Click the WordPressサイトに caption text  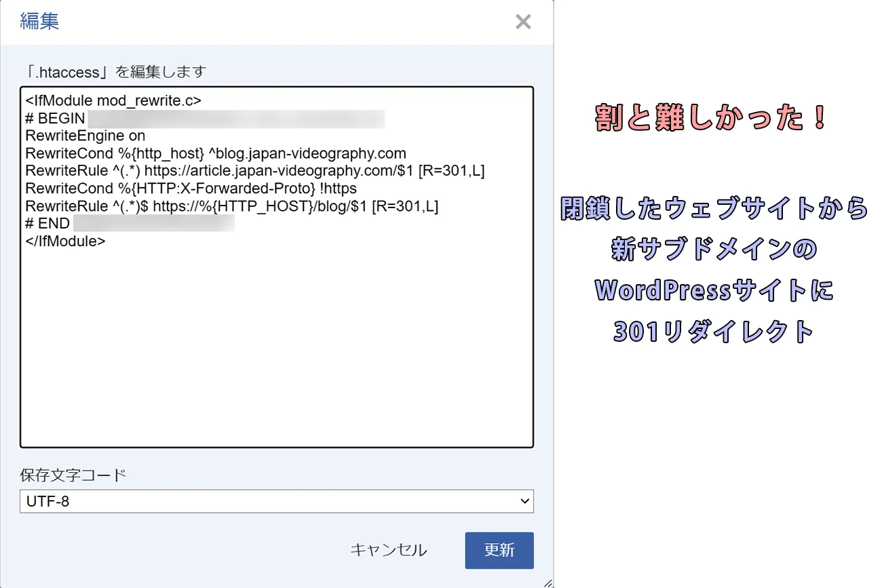(714, 291)
